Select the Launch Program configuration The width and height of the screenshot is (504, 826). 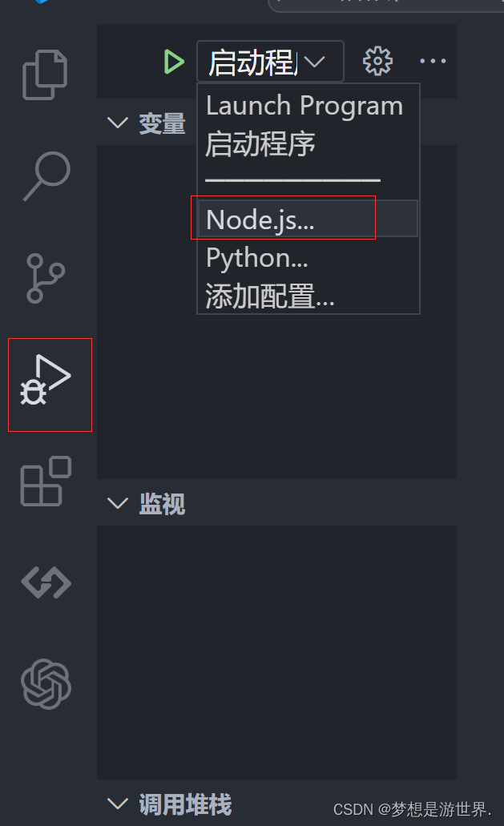tap(304, 105)
